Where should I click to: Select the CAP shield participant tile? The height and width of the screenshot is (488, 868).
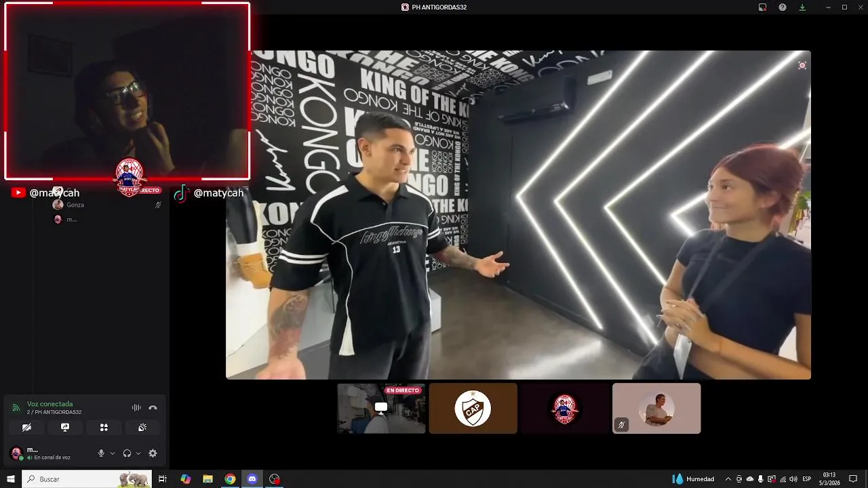(473, 408)
